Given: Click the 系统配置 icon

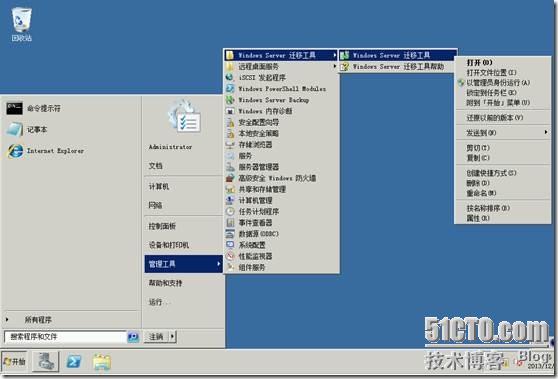Looking at the screenshot, I should [x=230, y=245].
